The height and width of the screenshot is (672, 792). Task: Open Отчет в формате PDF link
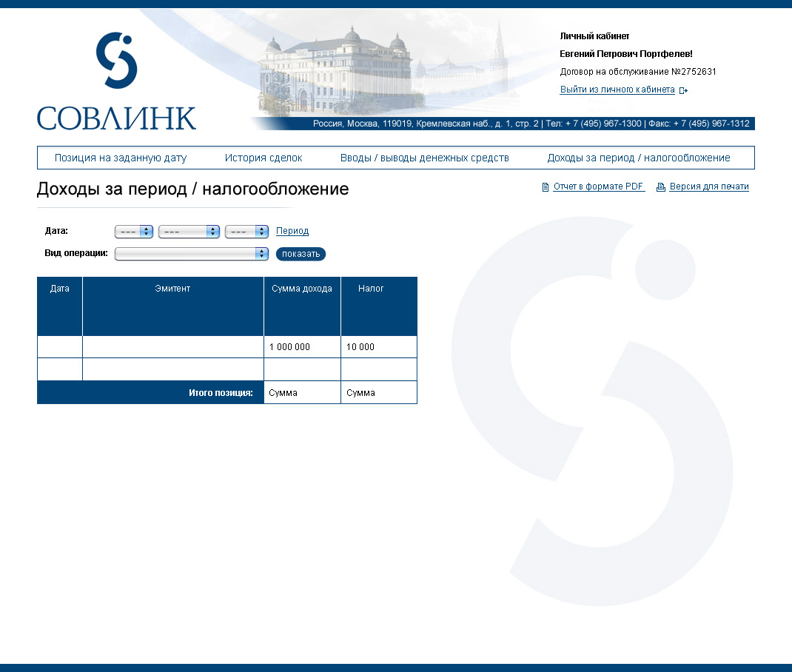[599, 187]
